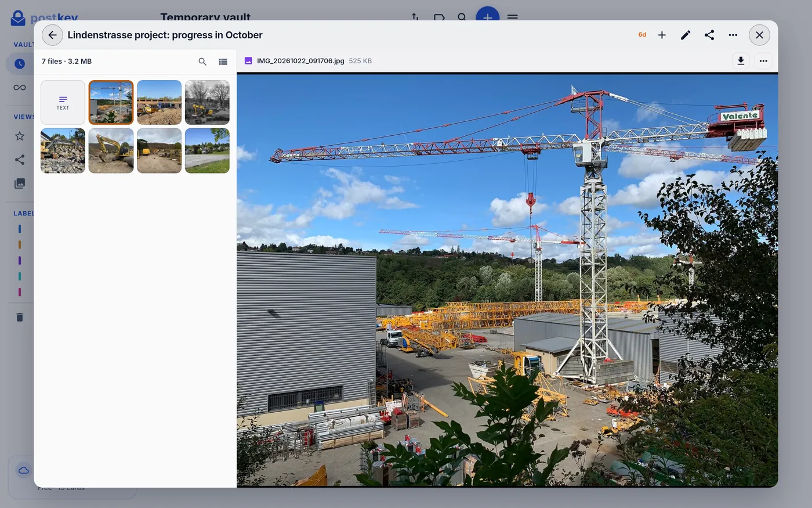The width and height of the screenshot is (812, 508).
Task: Click the search icon in background toolbar
Action: 462,17
